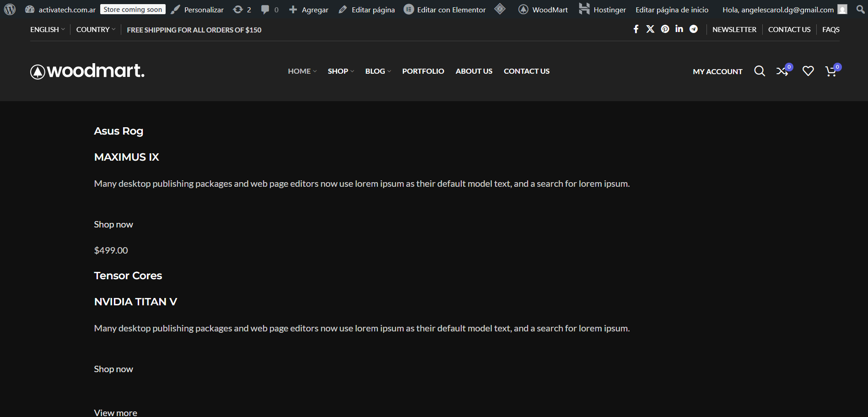
Task: Click Editar con Elementor in admin bar
Action: tap(445, 10)
